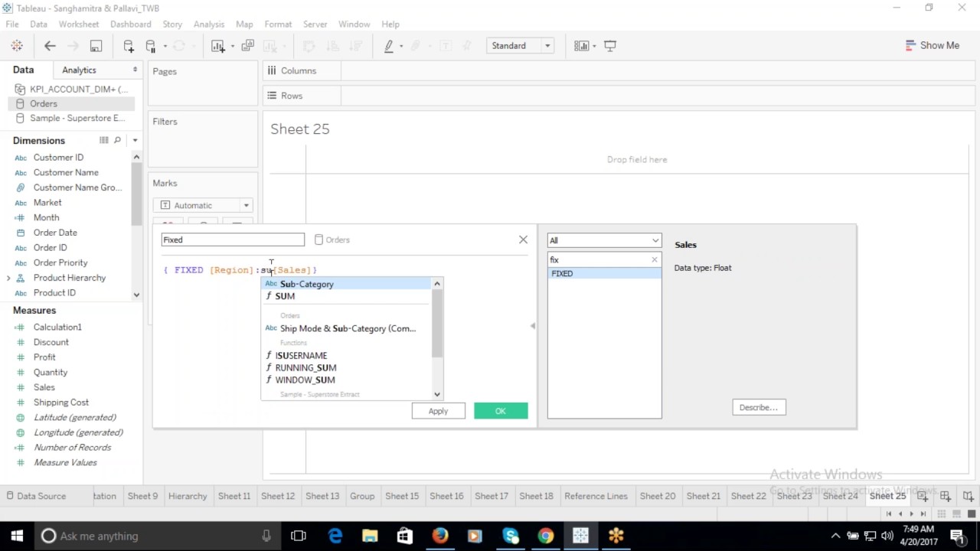Click the Dimensions list scrollbar
Image resolution: width=980 pixels, height=551 pixels.
click(136, 194)
